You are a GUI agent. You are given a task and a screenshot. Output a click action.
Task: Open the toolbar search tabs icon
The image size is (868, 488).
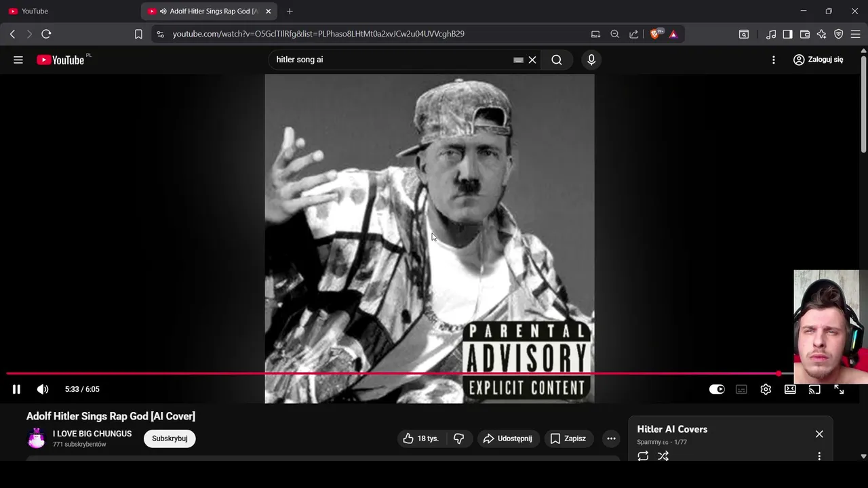pos(744,34)
